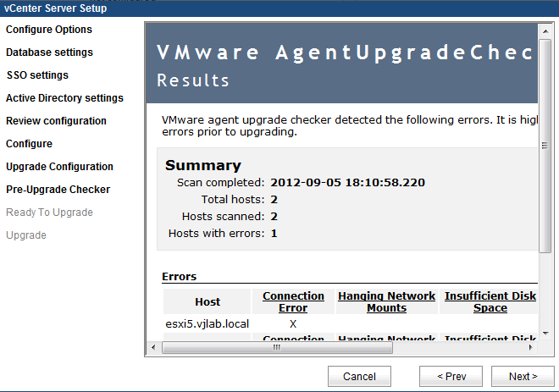The height and width of the screenshot is (392, 559).
Task: Click the Insufficient Disk Space header
Action: 490,302
